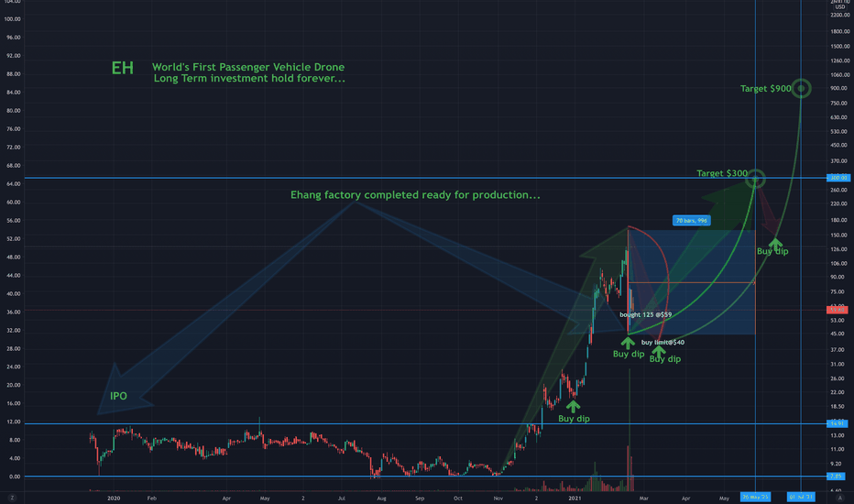Click '2020' on the time axis
The height and width of the screenshot is (504, 854).
(114, 498)
